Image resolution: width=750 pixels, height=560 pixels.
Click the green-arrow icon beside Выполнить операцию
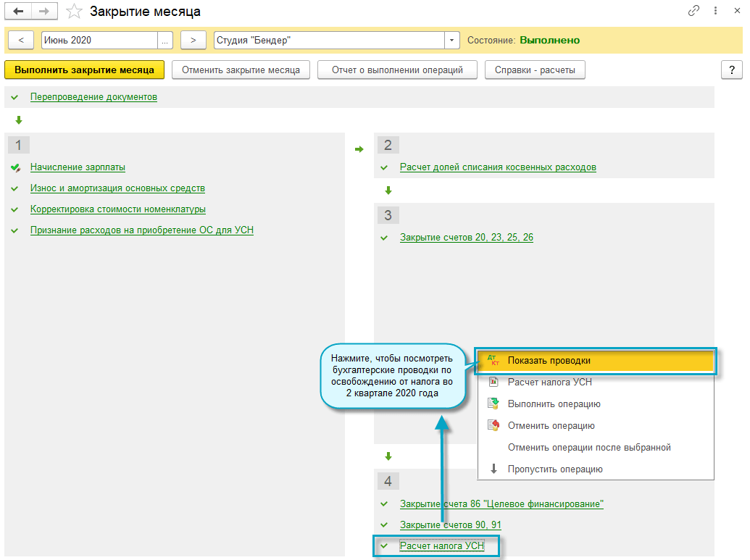493,404
